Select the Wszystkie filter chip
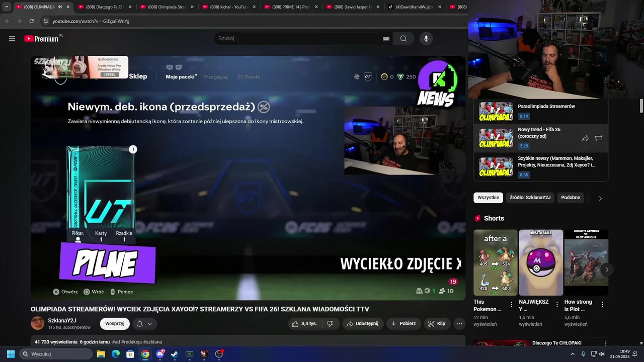This screenshot has width=644, height=362. [488, 198]
